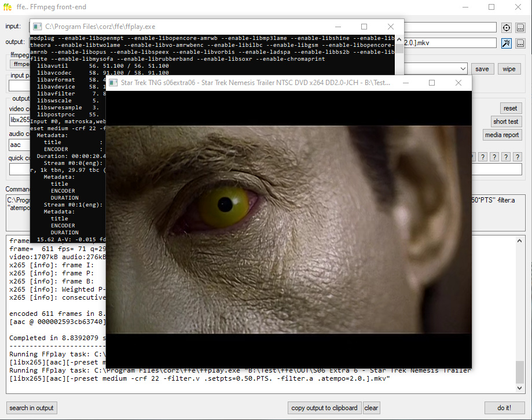This screenshot has width=532, height=420.
Task: Click the 'Duration: 00:00:20.4' line in ffplay console
Action: (71, 156)
